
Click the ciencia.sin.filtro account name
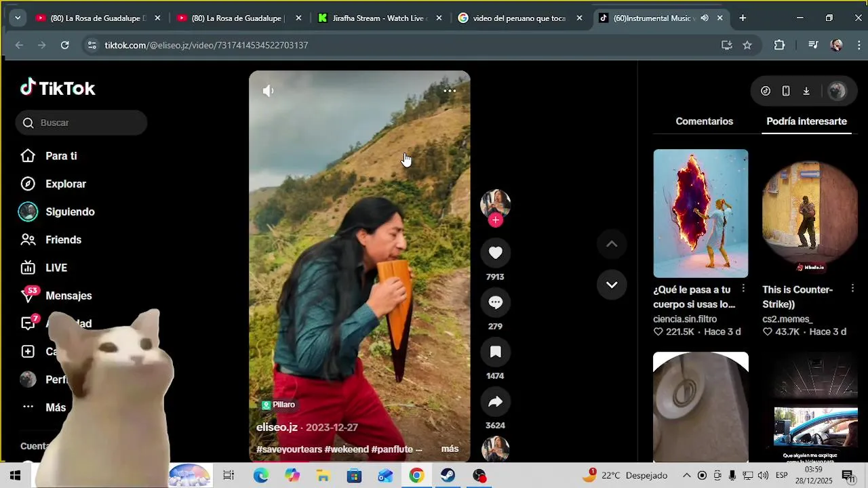(x=685, y=319)
